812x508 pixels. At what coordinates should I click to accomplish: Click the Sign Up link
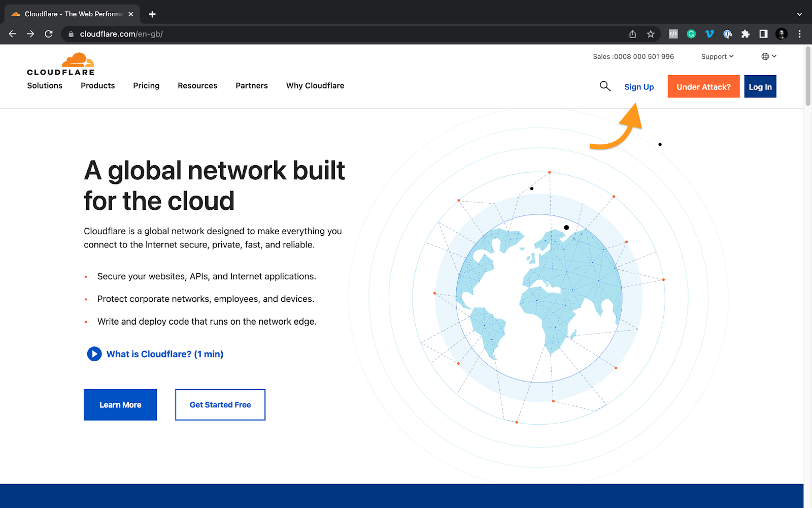point(639,87)
